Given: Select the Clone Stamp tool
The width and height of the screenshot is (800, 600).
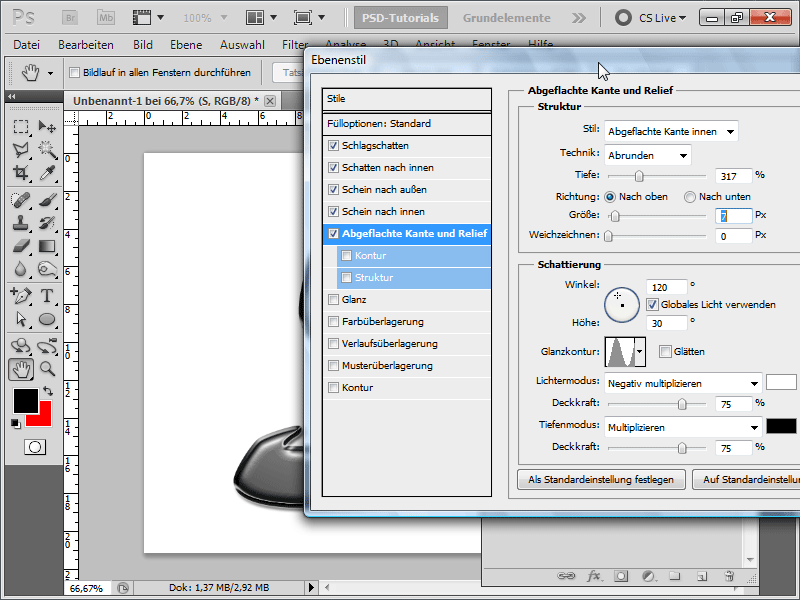Looking at the screenshot, I should [x=21, y=222].
